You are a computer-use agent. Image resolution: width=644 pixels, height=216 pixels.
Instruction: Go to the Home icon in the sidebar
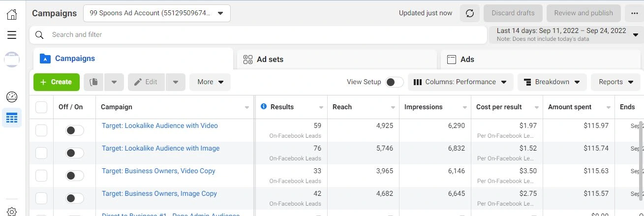point(12,14)
